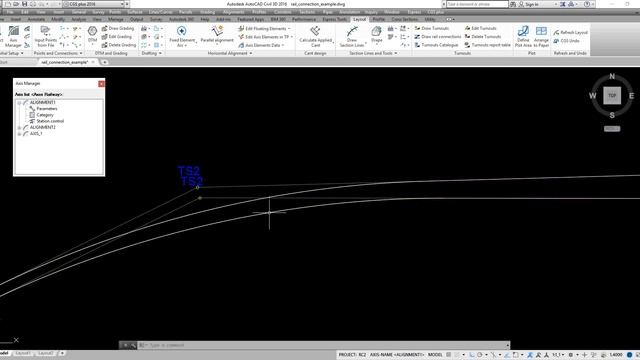Click PROJECT: RC2 status text

352,355
